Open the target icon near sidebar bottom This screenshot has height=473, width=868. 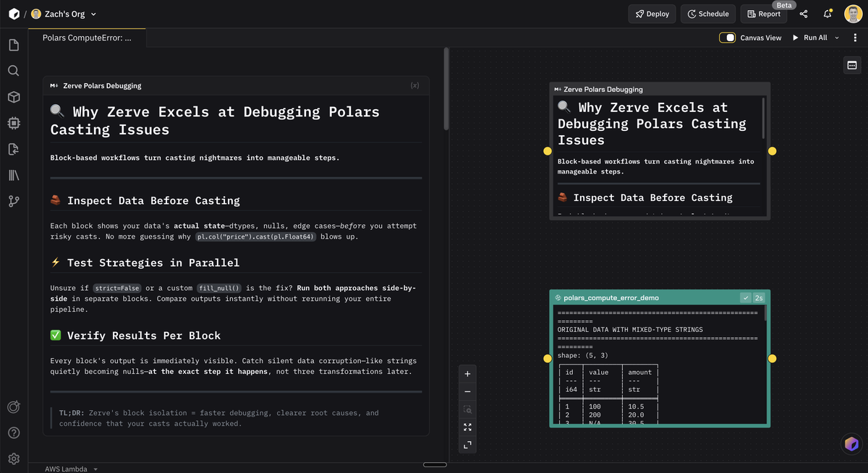(x=14, y=406)
